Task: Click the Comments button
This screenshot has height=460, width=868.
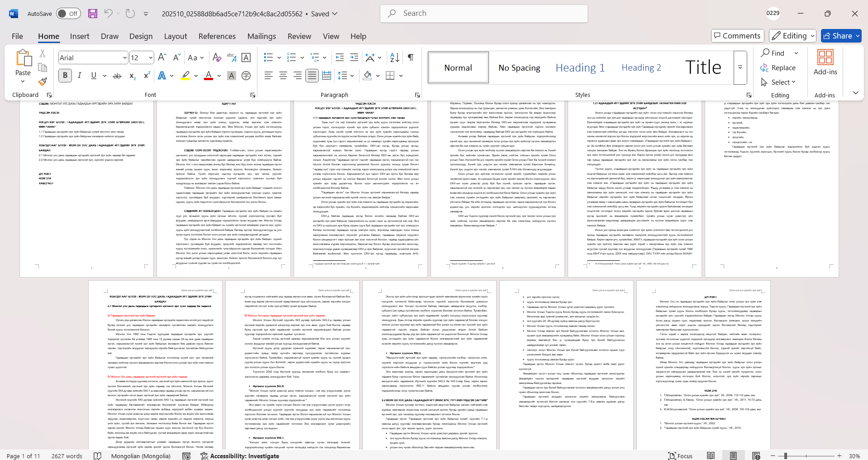Action: point(737,36)
